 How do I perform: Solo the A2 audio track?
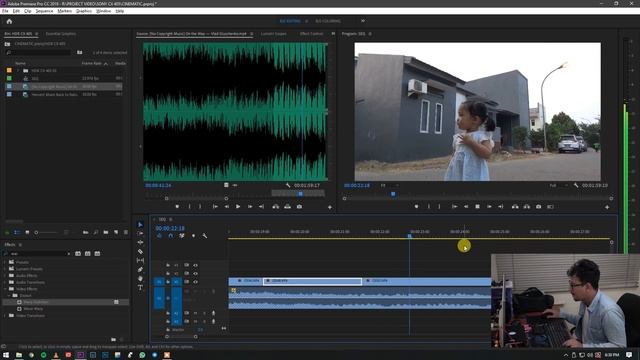[204, 313]
